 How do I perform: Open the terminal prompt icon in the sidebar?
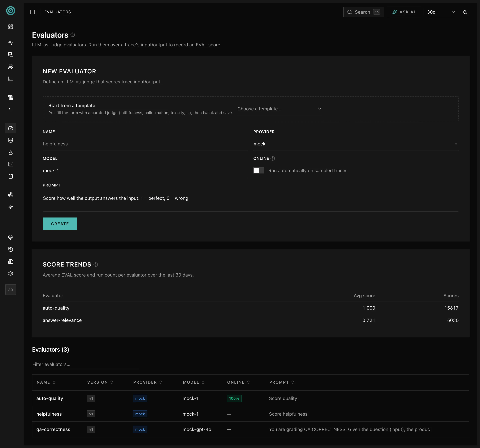pos(11,109)
